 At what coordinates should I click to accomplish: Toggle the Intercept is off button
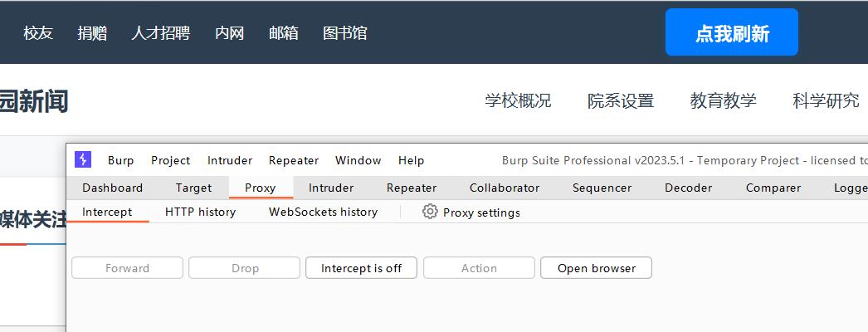(x=362, y=268)
